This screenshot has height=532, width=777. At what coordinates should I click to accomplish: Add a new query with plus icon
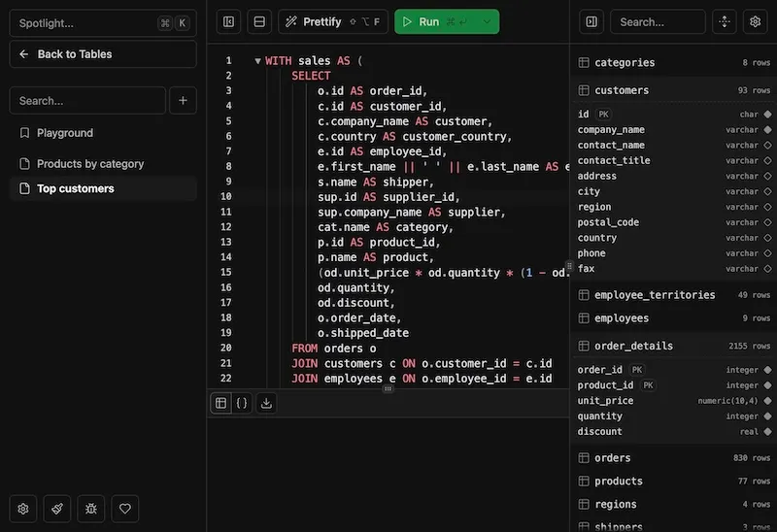click(x=183, y=100)
